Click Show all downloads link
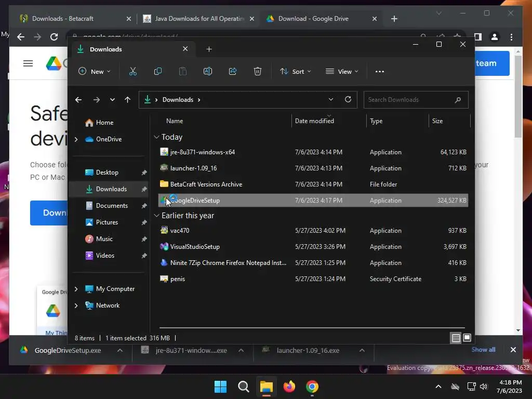532x399 pixels. 483,350
